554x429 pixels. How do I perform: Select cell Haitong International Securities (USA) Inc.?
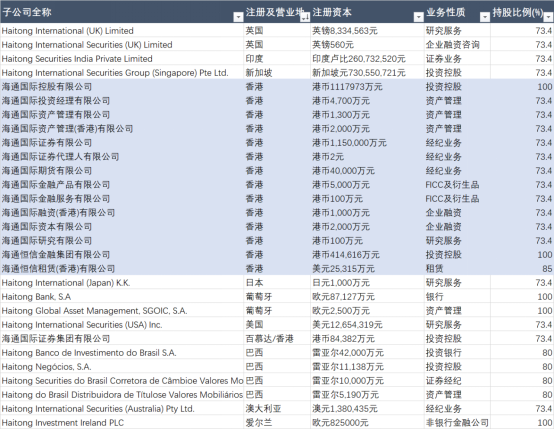pos(122,325)
